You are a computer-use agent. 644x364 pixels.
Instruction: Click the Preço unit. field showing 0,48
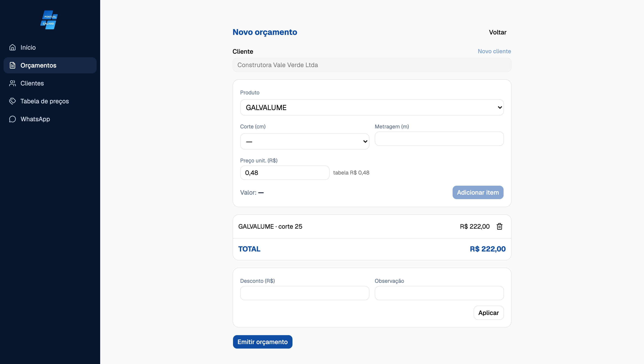pos(285,173)
